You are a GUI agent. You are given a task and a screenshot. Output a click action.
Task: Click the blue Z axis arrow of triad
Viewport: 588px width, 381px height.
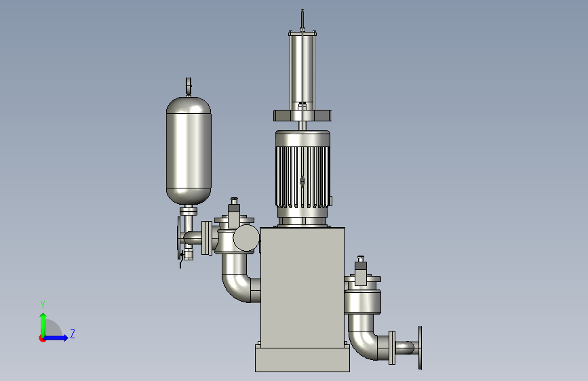coord(56,338)
